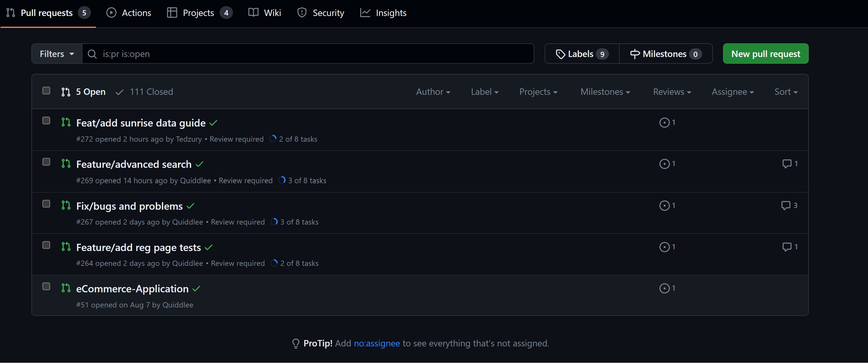
Task: Follow the no:assignee ProTip link
Action: click(377, 344)
